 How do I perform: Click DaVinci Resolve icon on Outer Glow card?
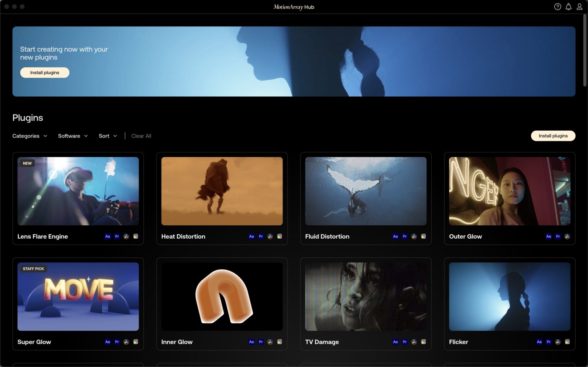click(567, 236)
